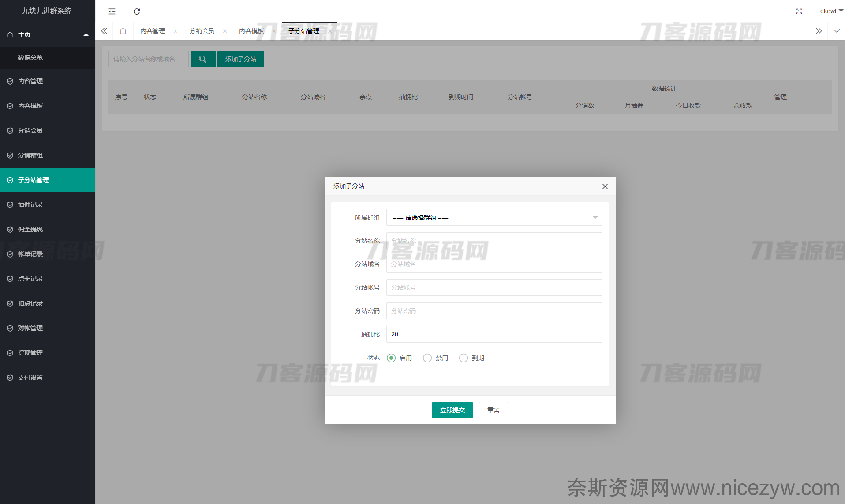Open 抽佣记录 in sidebar

coord(48,205)
